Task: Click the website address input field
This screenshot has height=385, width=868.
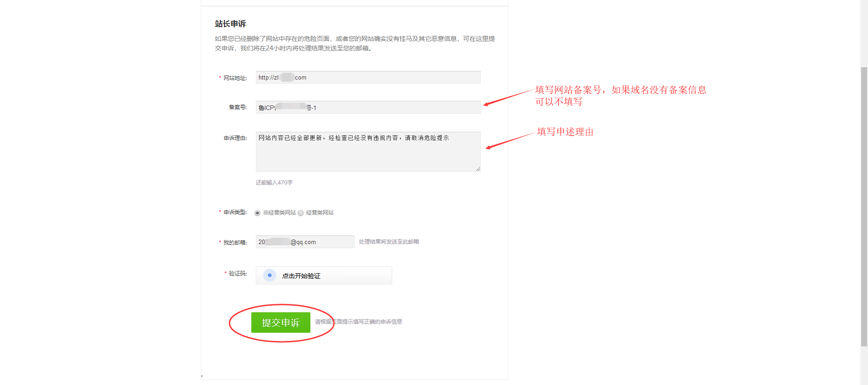Action: tap(368, 77)
